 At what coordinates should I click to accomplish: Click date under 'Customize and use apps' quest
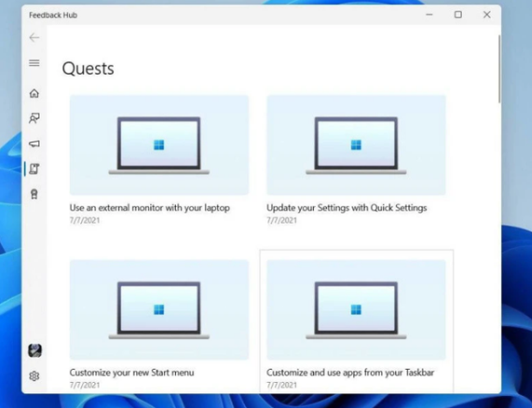tap(281, 385)
